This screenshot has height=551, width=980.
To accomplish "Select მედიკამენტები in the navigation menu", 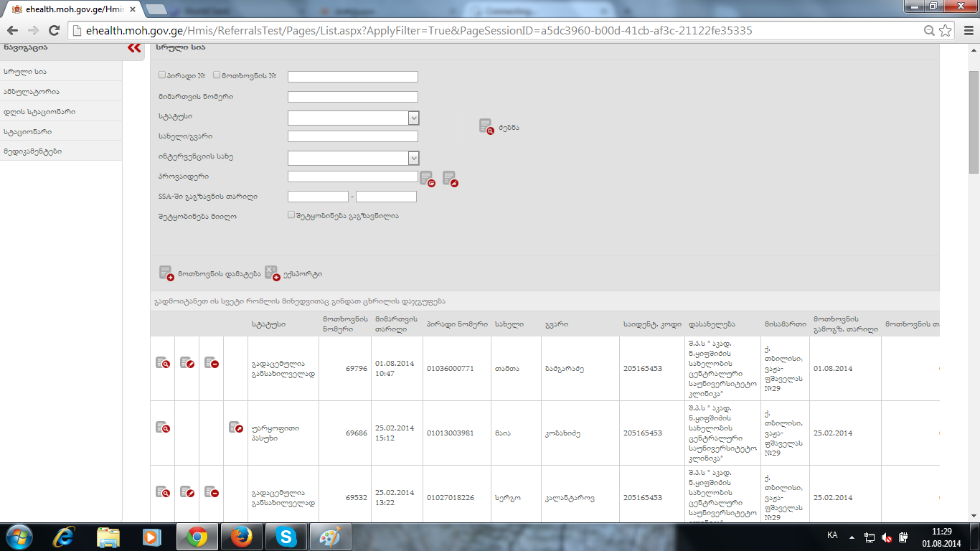I will 32,151.
